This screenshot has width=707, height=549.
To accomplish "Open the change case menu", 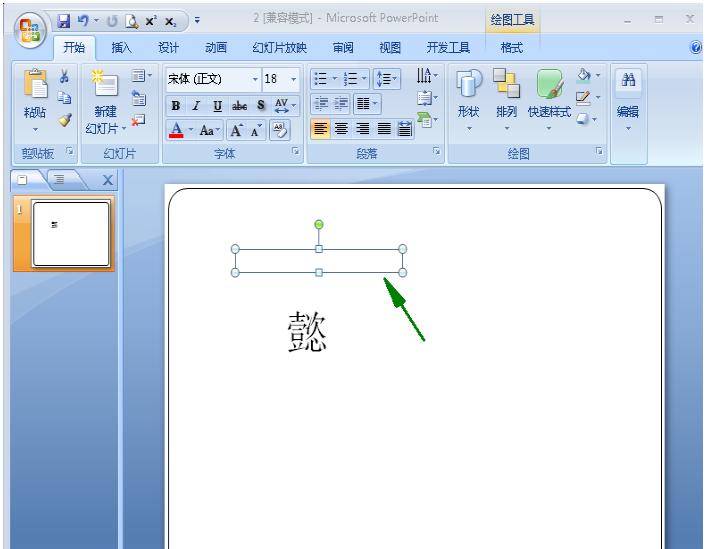I will click(x=210, y=131).
